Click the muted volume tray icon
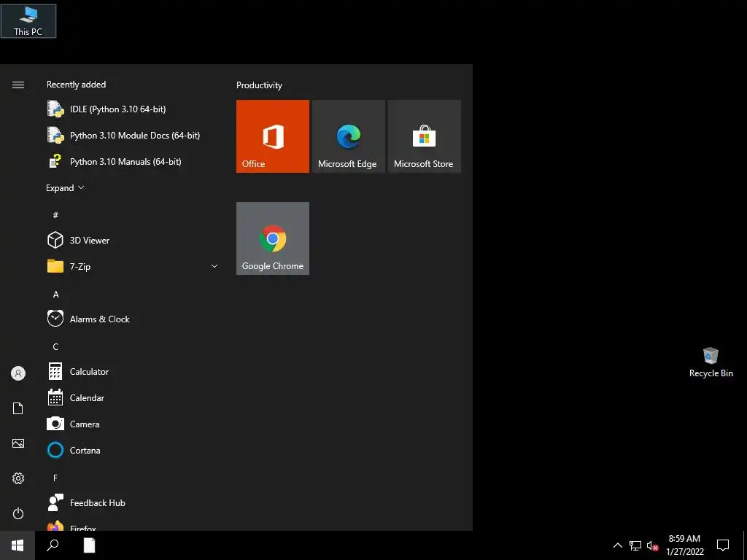This screenshot has width=747, height=560. coord(652,545)
